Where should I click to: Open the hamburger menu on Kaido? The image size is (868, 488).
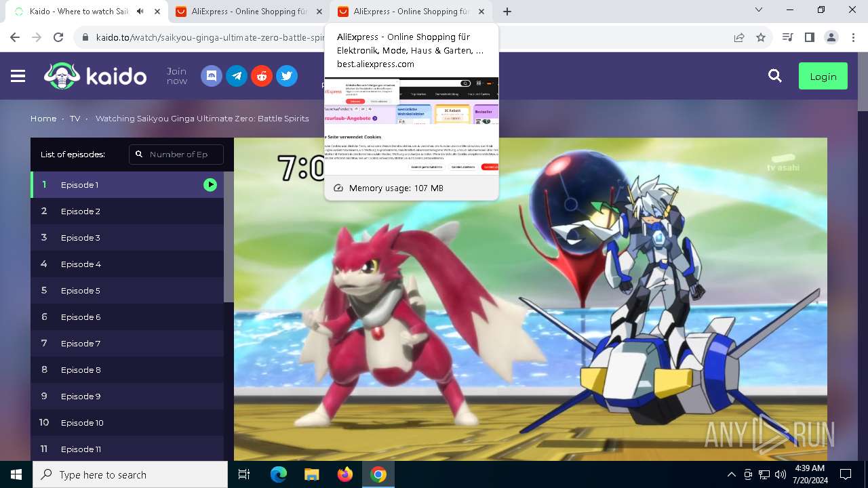[x=18, y=76]
